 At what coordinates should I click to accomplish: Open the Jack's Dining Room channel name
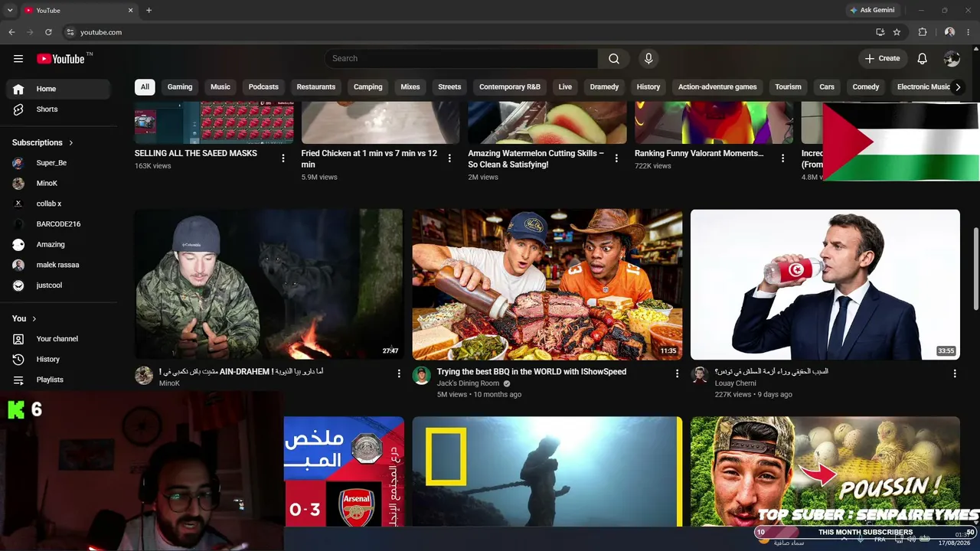468,383
